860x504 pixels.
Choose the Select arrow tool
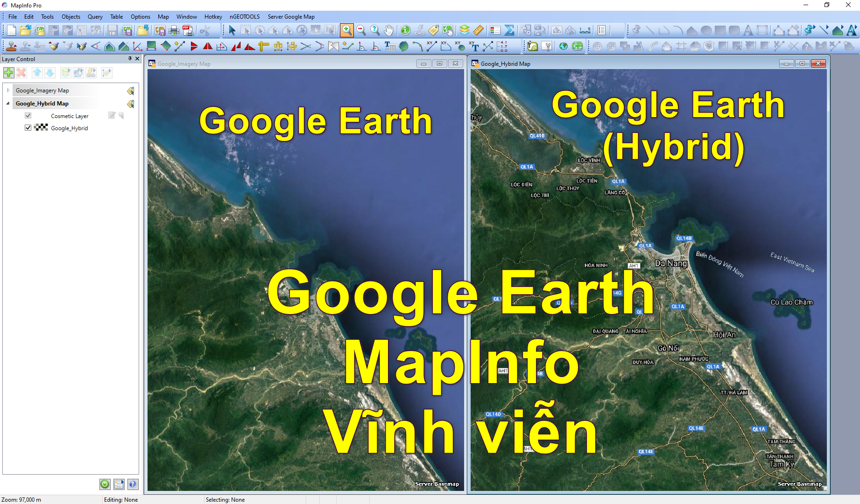coord(232,30)
